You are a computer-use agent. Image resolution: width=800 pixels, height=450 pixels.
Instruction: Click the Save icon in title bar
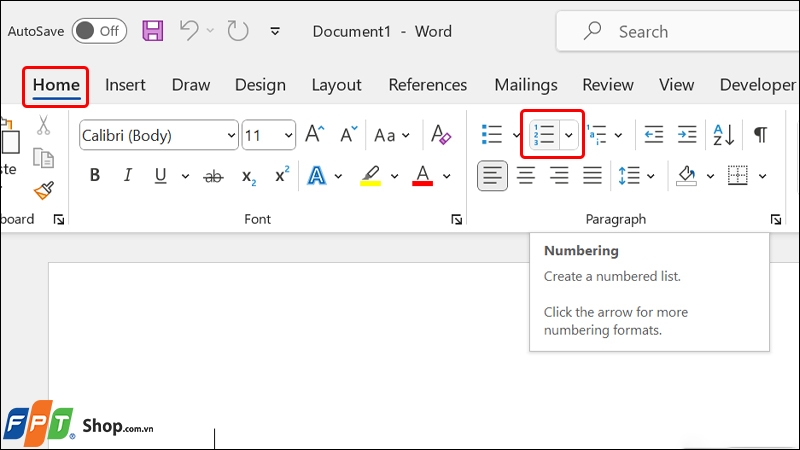coord(153,31)
